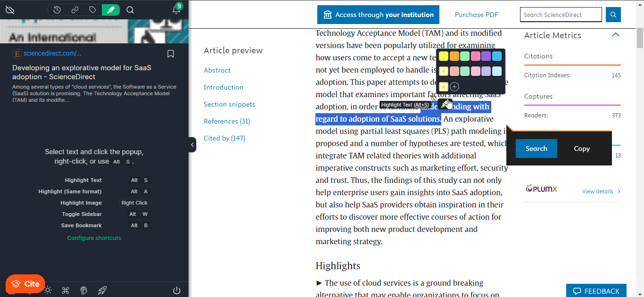Pick the hot pink highlight swatch
The height and width of the screenshot is (297, 644).
coord(476,56)
